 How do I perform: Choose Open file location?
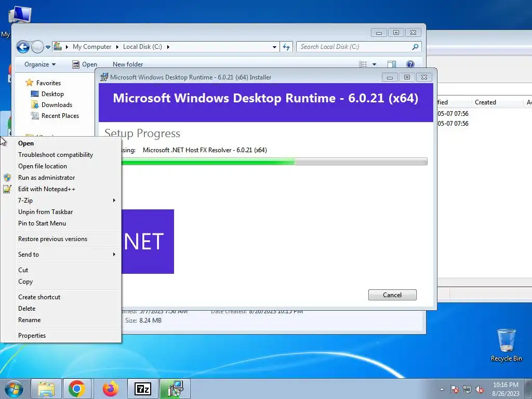43,166
